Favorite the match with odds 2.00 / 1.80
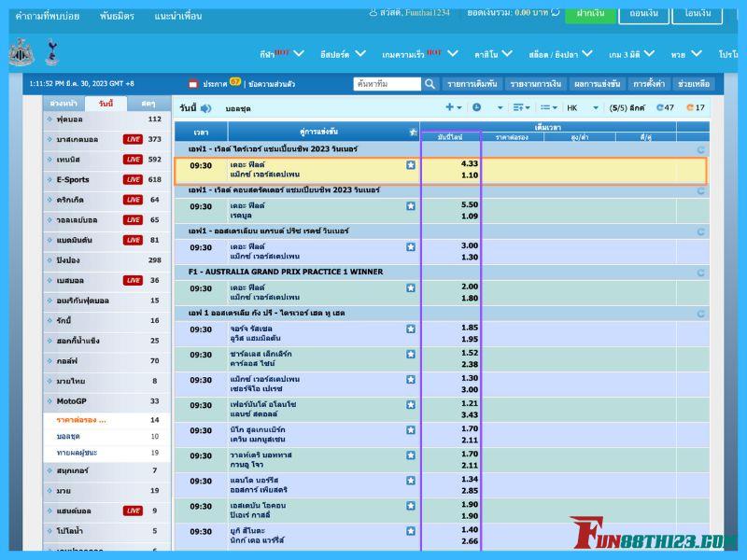 tap(411, 287)
